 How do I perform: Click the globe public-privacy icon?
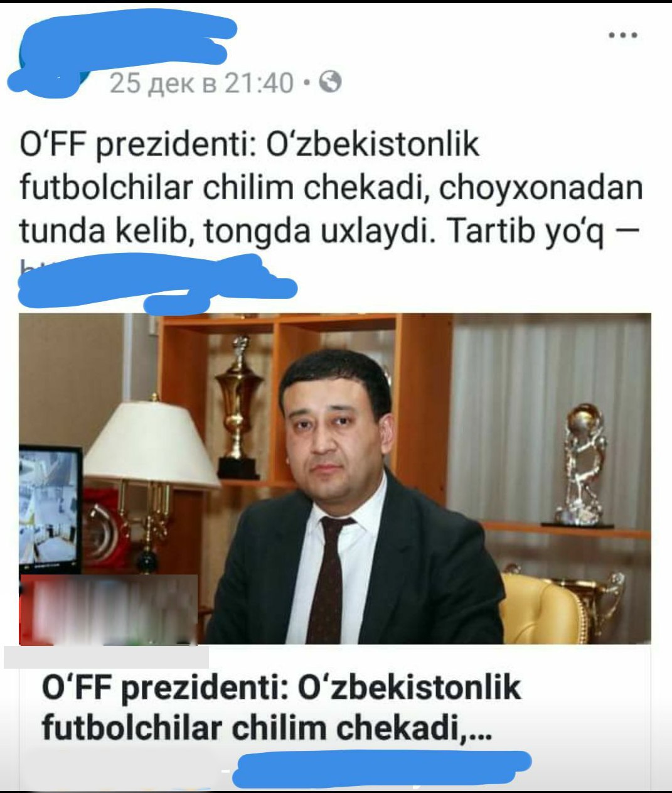point(331,82)
